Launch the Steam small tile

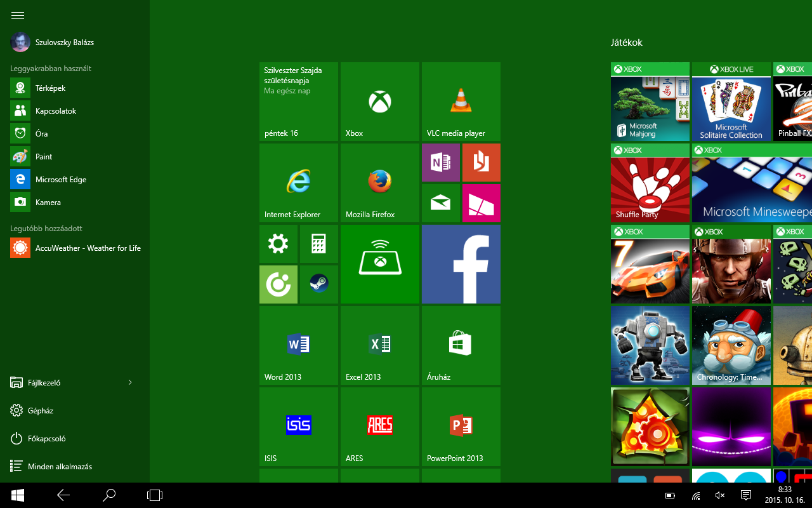pos(319,284)
